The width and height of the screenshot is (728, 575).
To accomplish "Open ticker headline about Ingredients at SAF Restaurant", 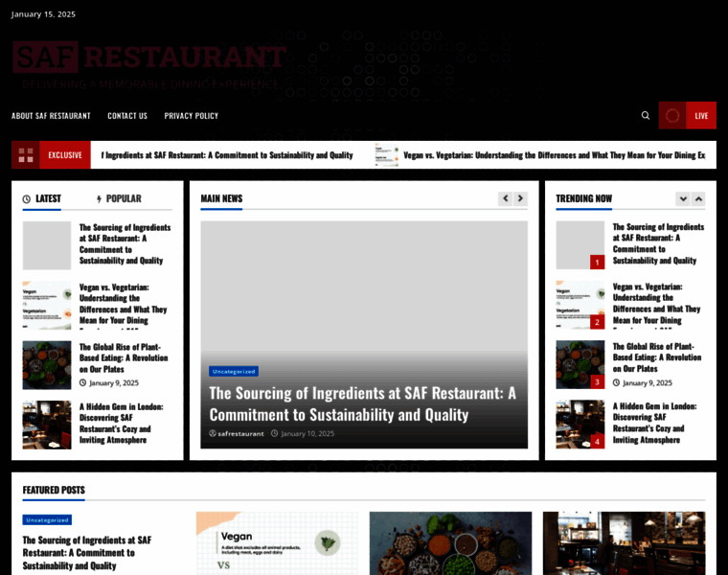I will point(227,155).
